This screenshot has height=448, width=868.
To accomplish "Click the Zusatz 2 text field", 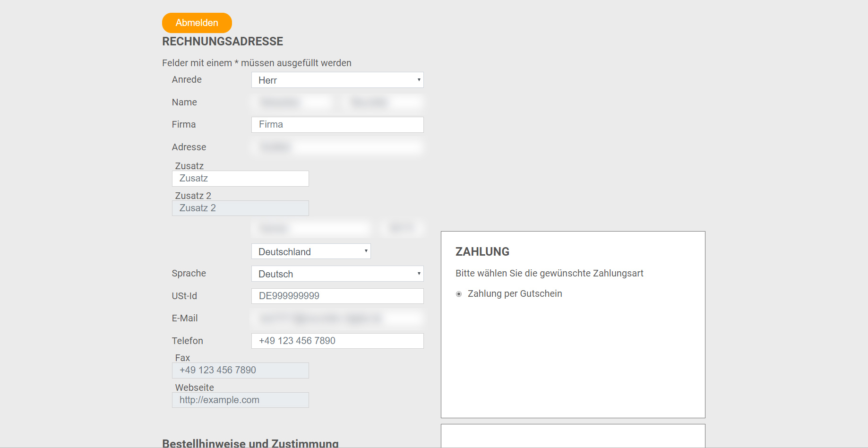I will pos(240,208).
